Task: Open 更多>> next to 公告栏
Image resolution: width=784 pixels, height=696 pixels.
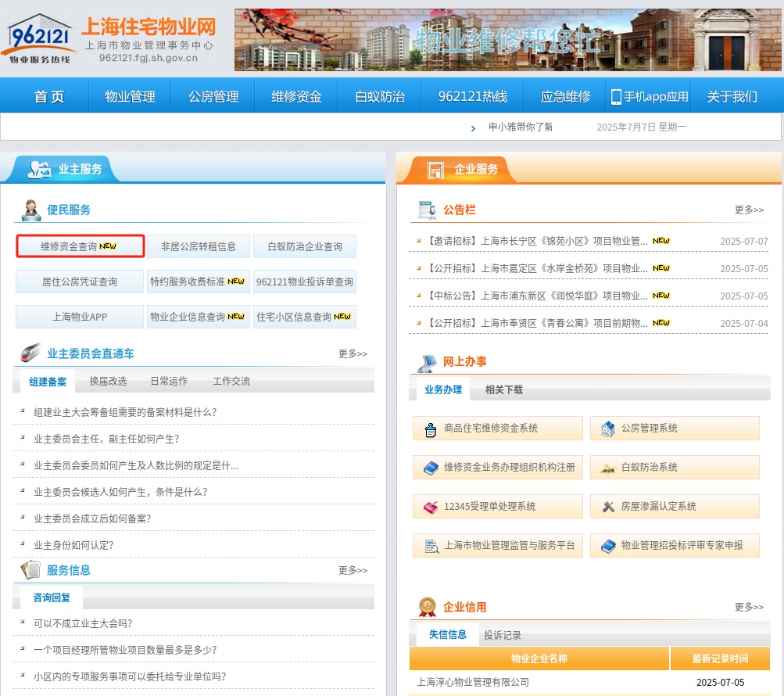Action: pos(749,210)
